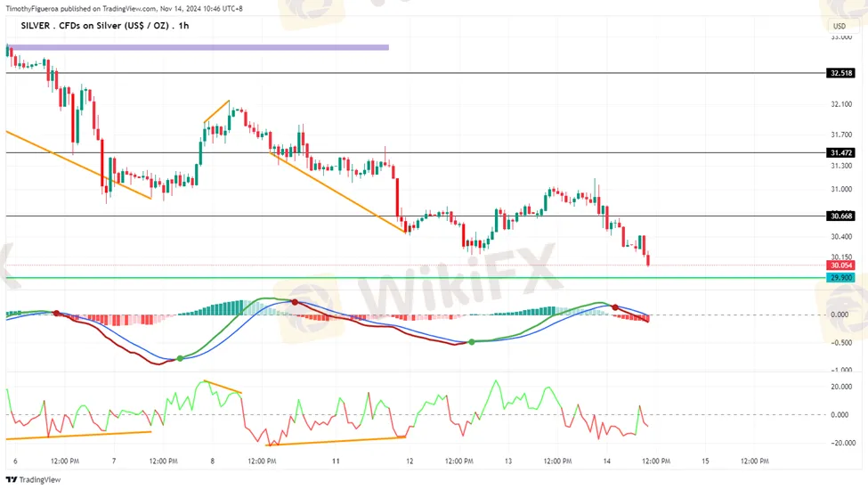The image size is (868, 490).
Task: Click the green MACD crossover dot near 12 12:00 PM
Action: 472,342
